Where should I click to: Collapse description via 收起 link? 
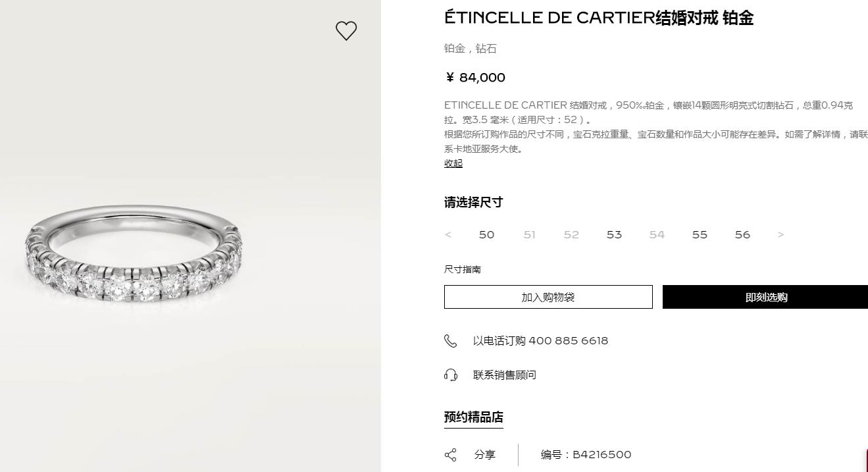click(x=453, y=163)
